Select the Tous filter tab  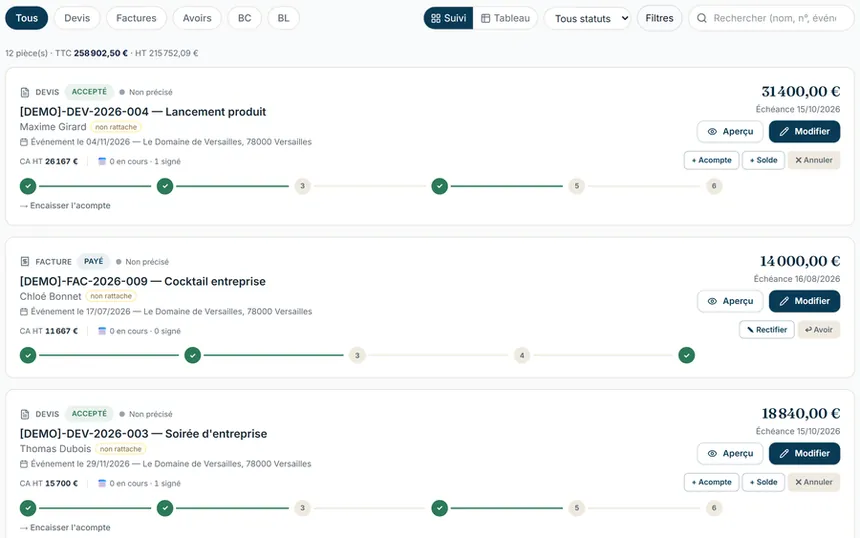click(26, 18)
